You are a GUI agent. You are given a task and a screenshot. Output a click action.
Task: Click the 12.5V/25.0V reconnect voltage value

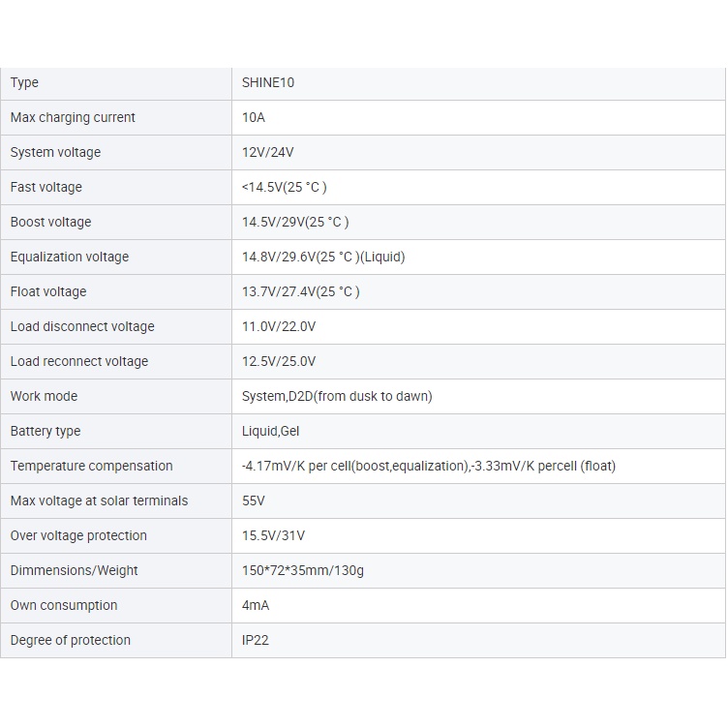click(x=279, y=361)
